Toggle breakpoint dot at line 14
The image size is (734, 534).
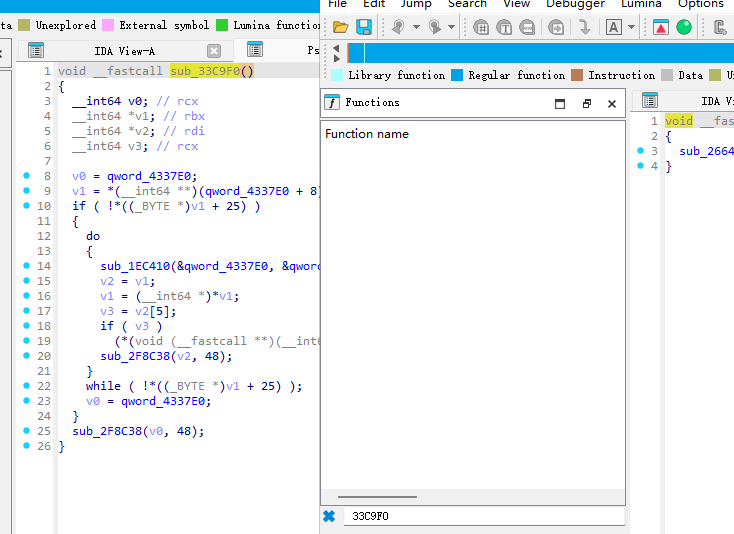pos(27,265)
